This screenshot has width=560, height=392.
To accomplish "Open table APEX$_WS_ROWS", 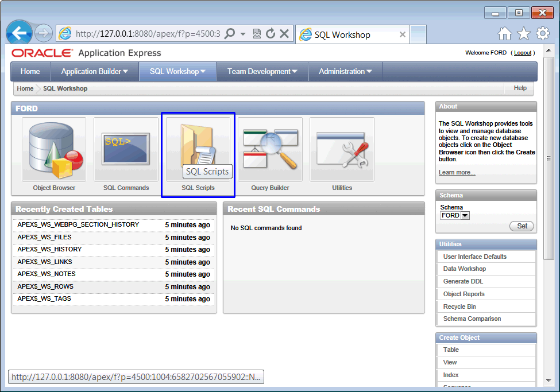I will coord(45,286).
